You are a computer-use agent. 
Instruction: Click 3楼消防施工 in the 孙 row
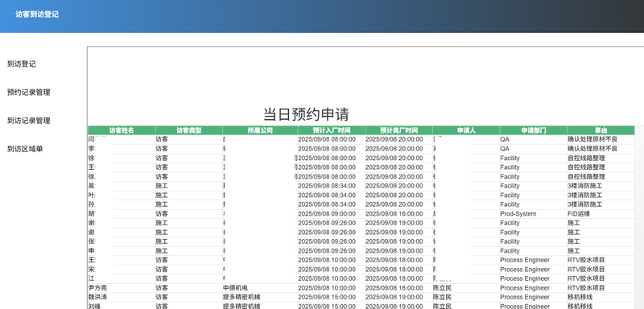[585, 204]
